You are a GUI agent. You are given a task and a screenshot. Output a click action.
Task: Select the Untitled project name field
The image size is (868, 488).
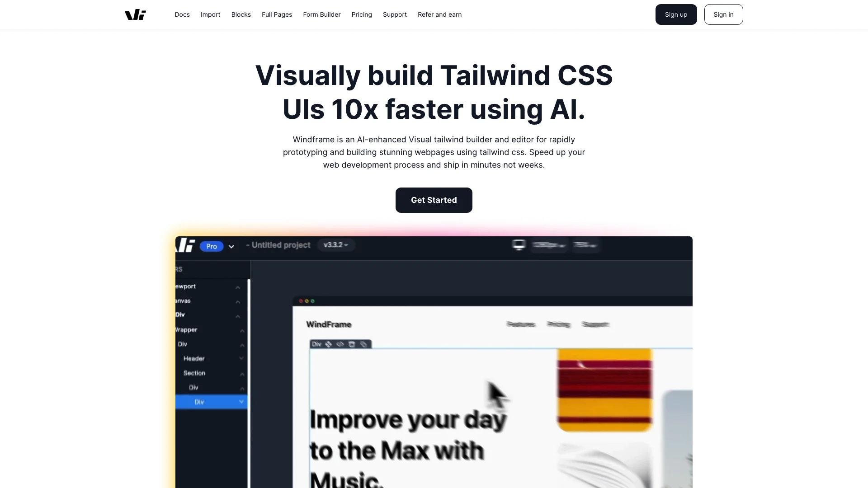[279, 244]
